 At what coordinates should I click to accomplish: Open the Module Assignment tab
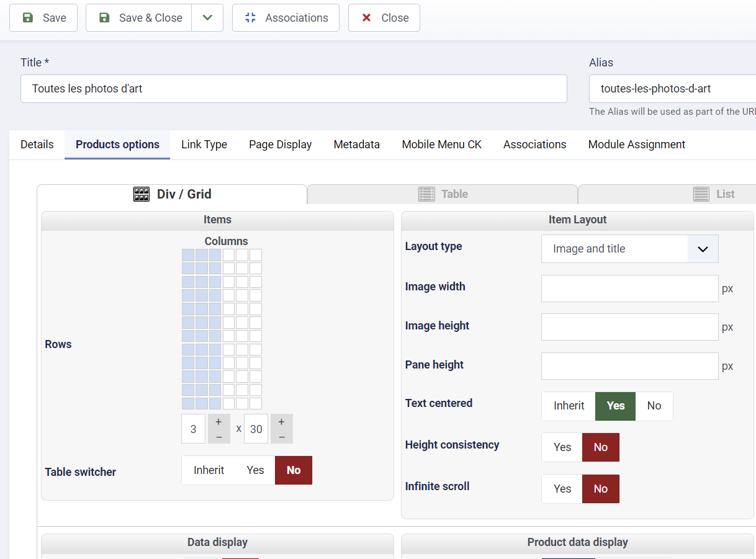[636, 145]
